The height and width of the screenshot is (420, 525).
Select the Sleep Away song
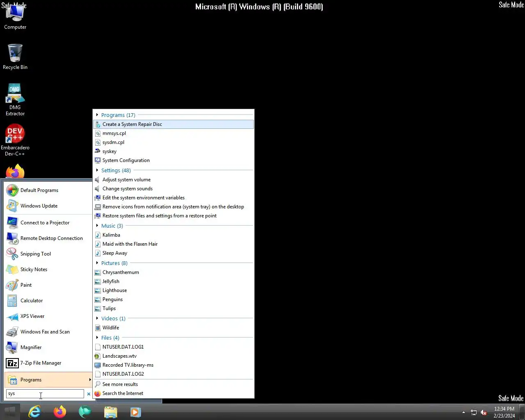tap(173, 253)
